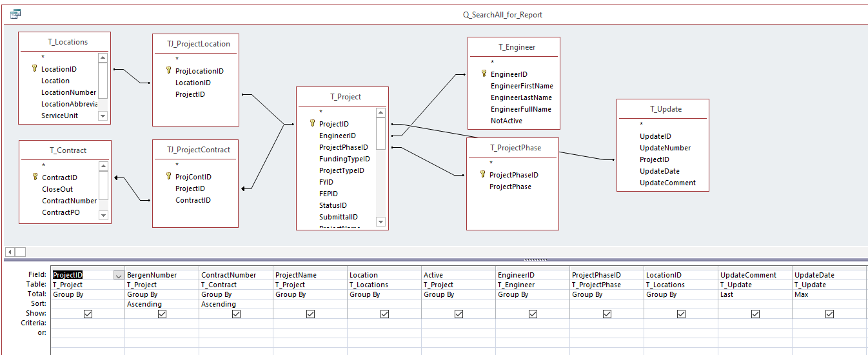Click the Total cell showing Last under UpdateComment
This screenshot has width=868, height=355.
(x=755, y=294)
